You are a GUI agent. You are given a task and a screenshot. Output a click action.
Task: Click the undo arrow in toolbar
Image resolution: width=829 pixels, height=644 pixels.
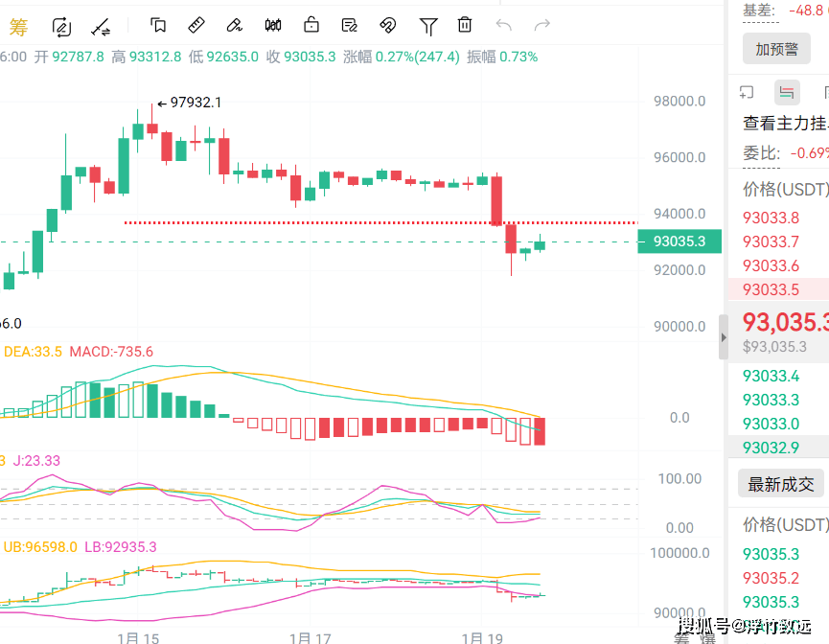coord(504,26)
